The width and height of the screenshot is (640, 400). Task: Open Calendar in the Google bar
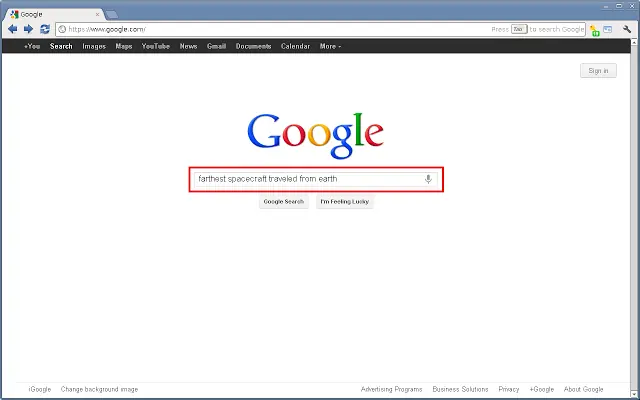tap(295, 46)
